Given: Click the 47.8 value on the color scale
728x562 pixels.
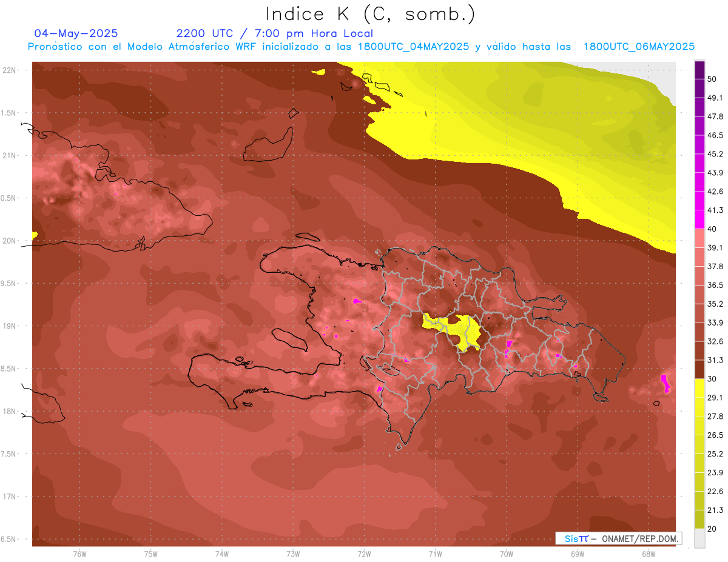Looking at the screenshot, I should point(715,116).
